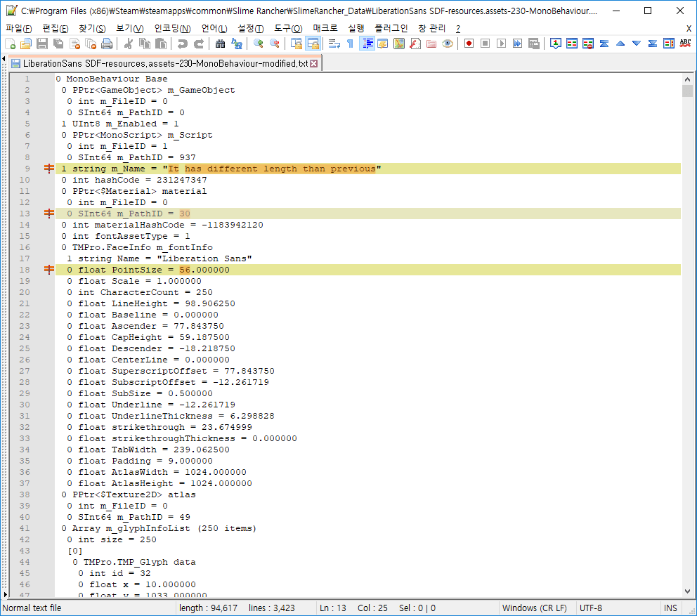Start recording a macro
The width and height of the screenshot is (697, 616).
(469, 44)
